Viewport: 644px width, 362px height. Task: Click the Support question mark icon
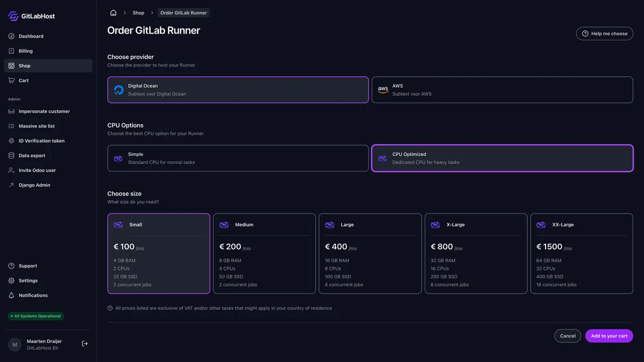11,266
